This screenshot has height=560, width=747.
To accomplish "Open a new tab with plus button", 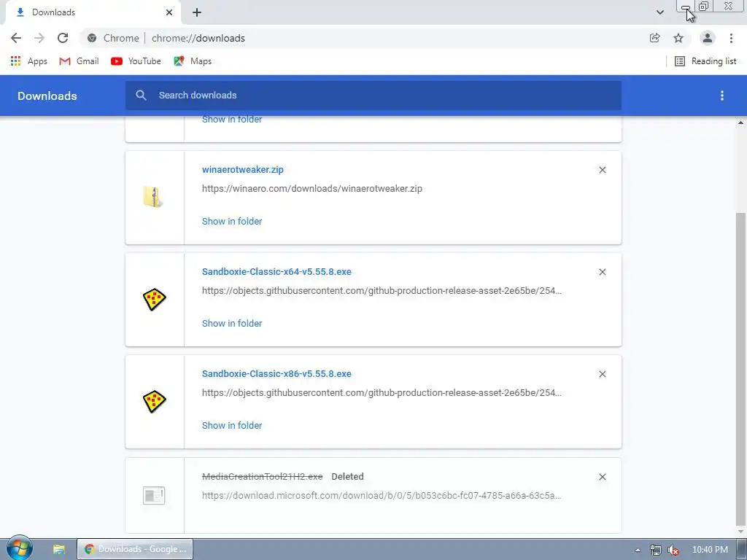I will [x=197, y=12].
